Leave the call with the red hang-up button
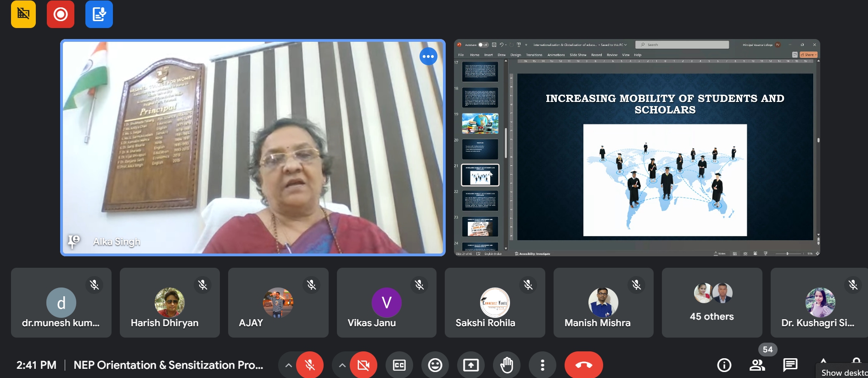The image size is (868, 378). [583, 365]
